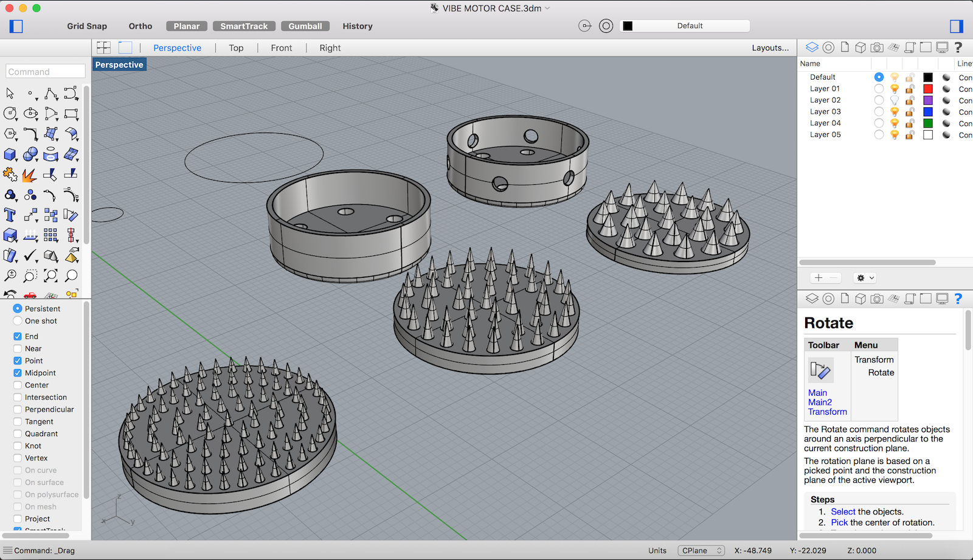This screenshot has height=560, width=973.
Task: Pick the Polygon hexagon tool
Action: coord(10,134)
